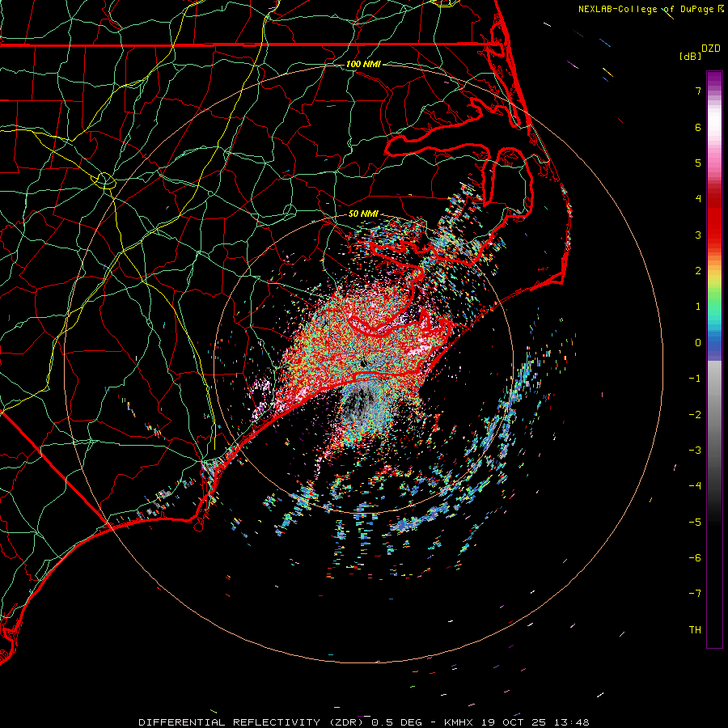The image size is (728, 728).
Task: Click the -6 dB scale label
Action: click(x=695, y=558)
